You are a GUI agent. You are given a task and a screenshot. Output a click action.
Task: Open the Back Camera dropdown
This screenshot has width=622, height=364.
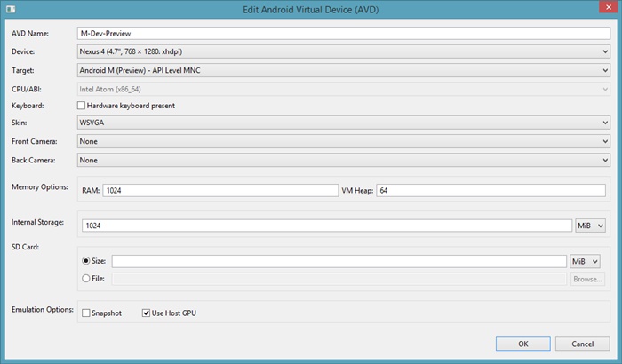point(344,160)
